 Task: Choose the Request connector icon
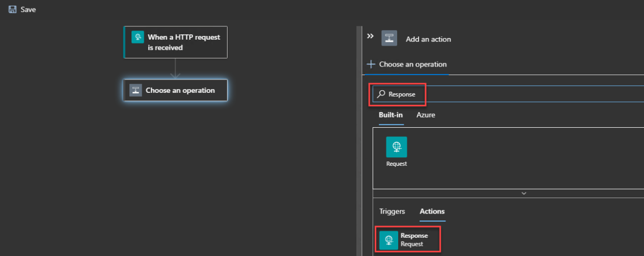tap(397, 147)
